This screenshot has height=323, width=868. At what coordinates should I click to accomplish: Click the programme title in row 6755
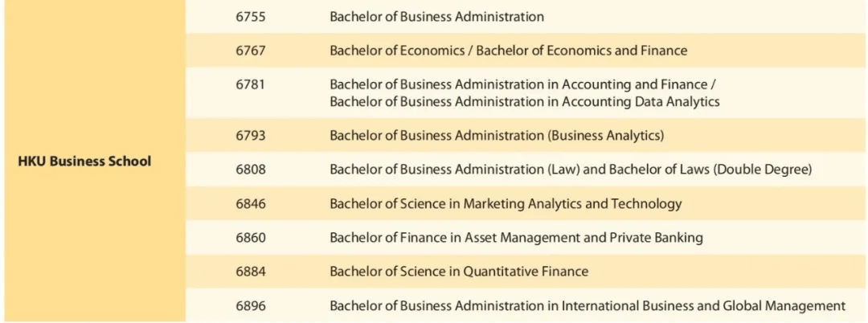[x=436, y=17]
